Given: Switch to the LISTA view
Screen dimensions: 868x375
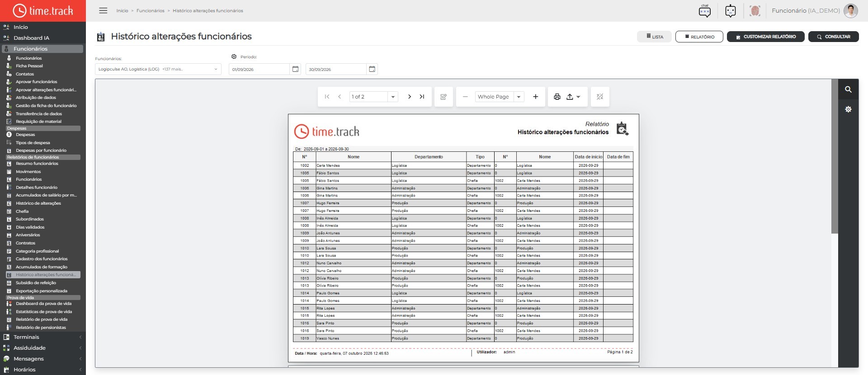Looking at the screenshot, I should coord(654,37).
